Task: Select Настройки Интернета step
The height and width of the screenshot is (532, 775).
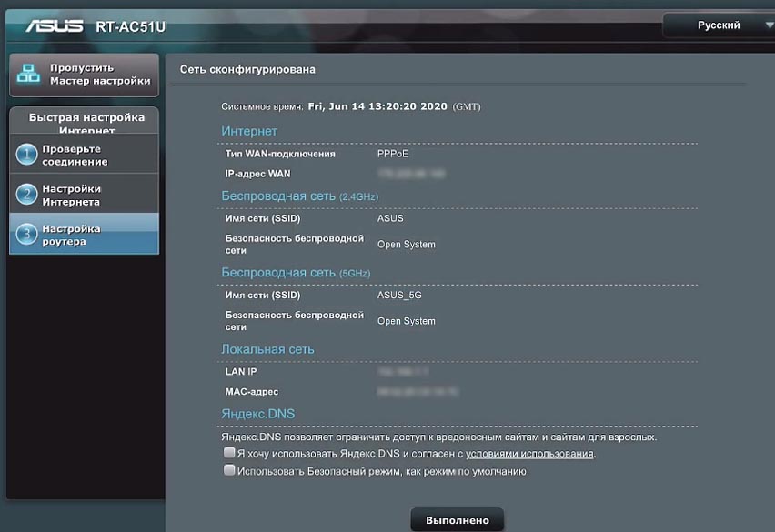Action: click(71, 195)
